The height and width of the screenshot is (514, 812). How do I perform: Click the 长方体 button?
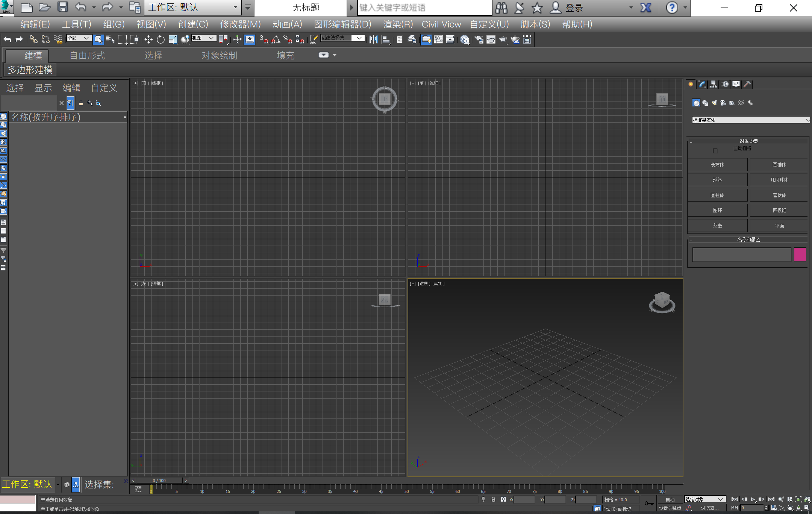[717, 165]
